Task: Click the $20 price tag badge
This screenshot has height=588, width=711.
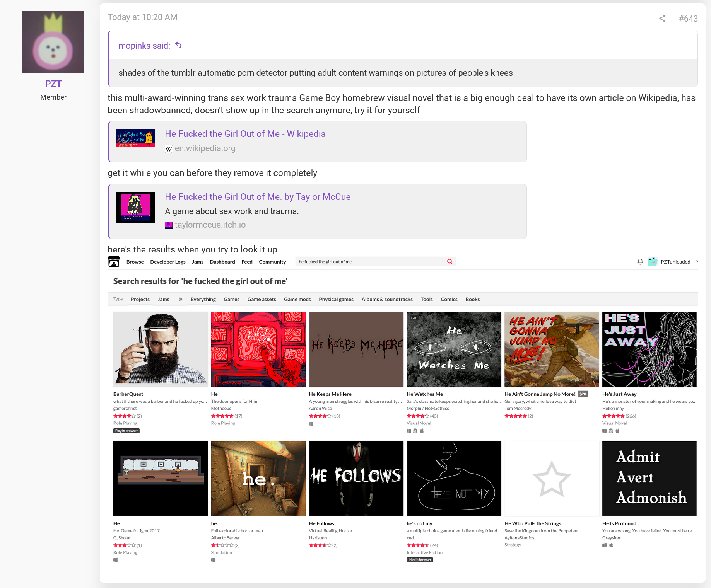Action: [x=583, y=394]
